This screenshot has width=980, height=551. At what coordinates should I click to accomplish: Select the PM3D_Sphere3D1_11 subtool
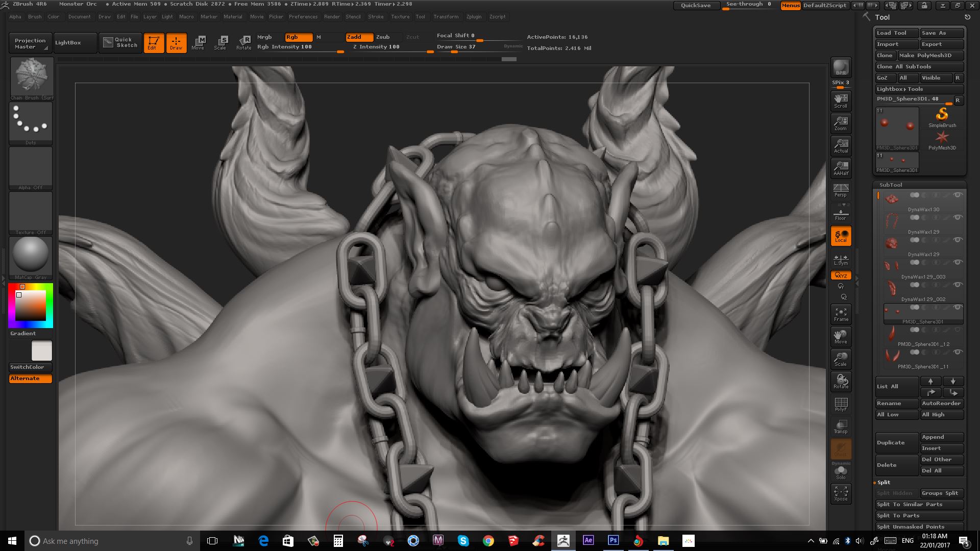coord(923,359)
